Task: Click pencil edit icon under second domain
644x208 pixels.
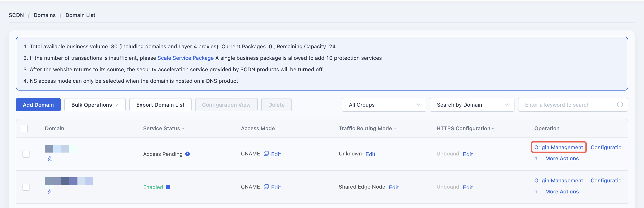Action: click(50, 192)
